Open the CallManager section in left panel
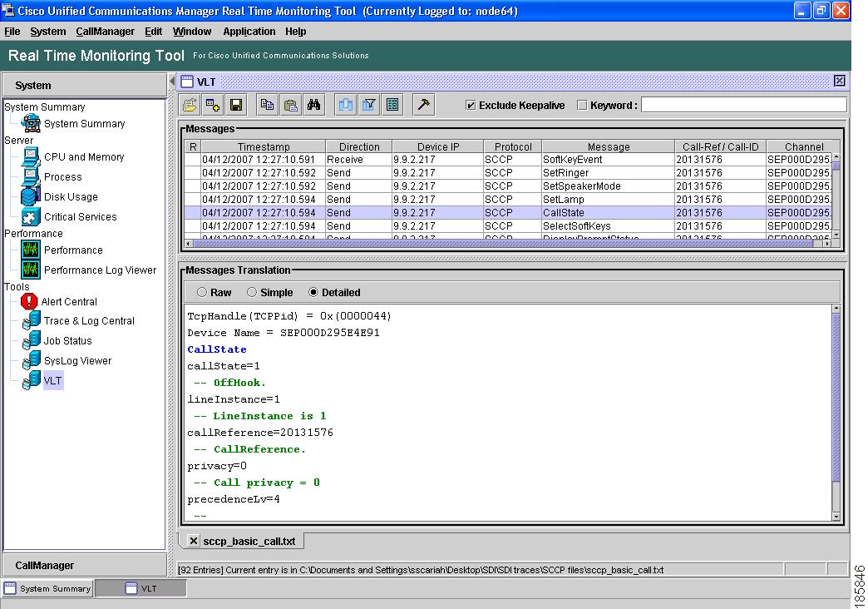Viewport: 868px width, 609px height. [x=83, y=565]
